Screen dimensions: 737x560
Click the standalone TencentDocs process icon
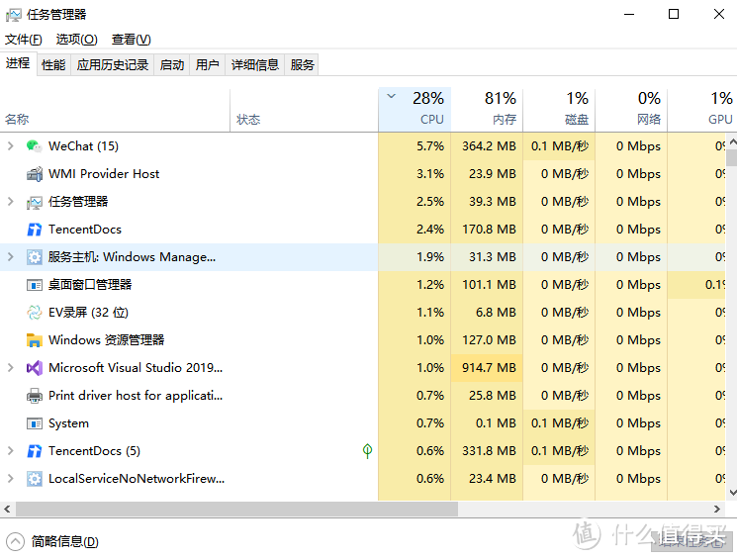(35, 230)
